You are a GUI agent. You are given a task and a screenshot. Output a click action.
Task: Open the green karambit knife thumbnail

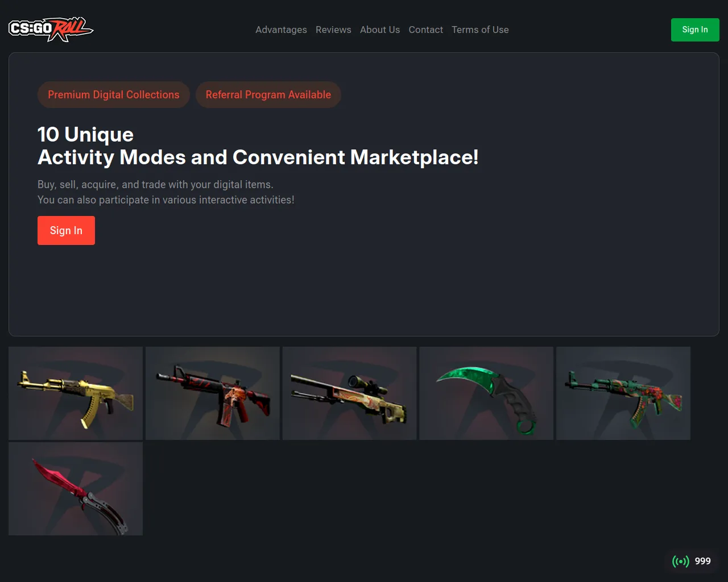pos(486,393)
